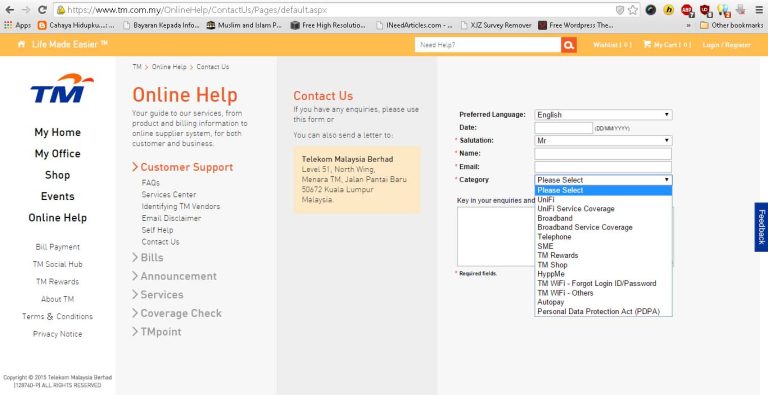Choose Broadband Service Coverage option
This screenshot has height=395, width=768.
[603, 227]
